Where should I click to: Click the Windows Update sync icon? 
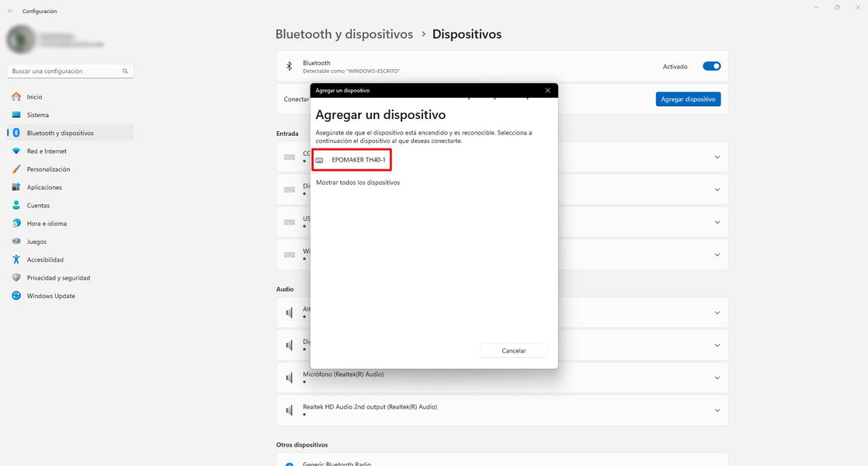[16, 296]
